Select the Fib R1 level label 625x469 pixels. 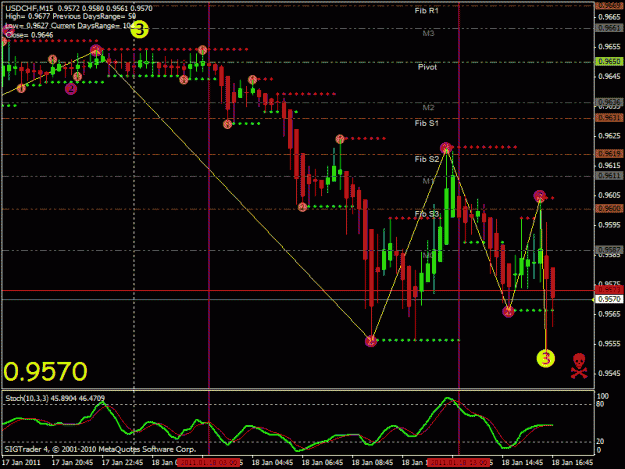426,11
